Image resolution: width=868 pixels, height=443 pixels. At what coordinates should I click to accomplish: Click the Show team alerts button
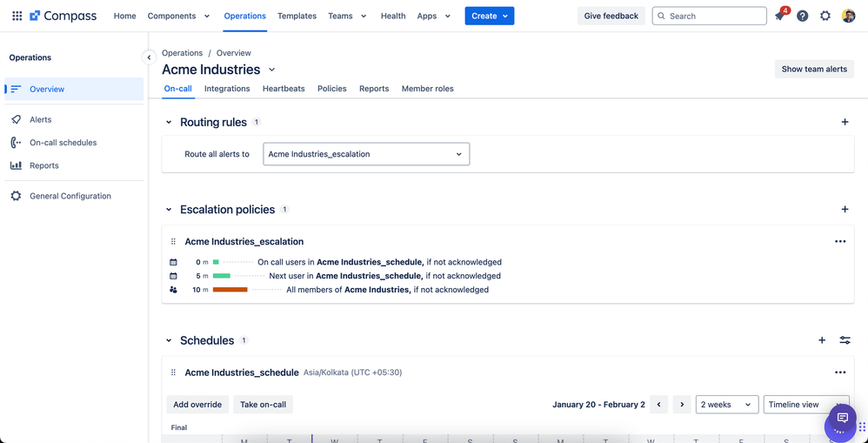pos(814,70)
